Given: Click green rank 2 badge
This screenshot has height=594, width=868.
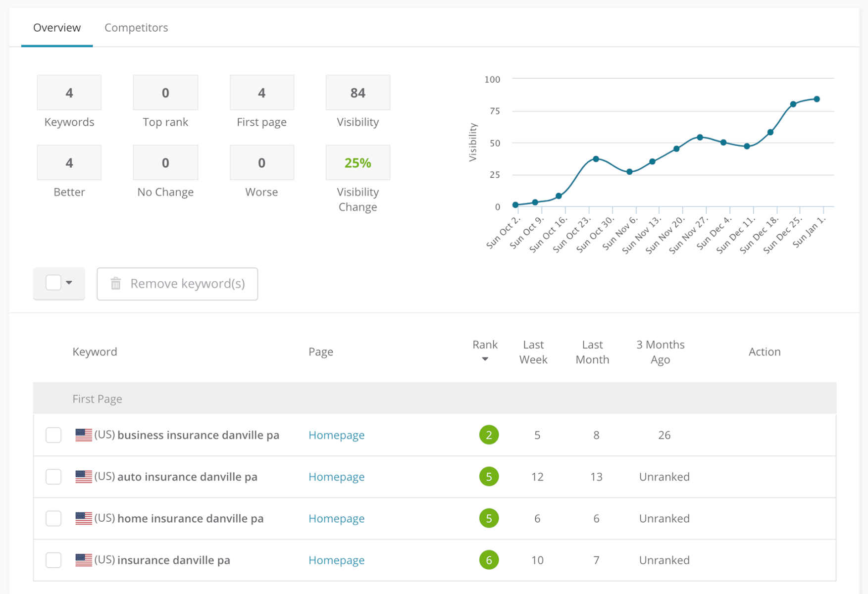Looking at the screenshot, I should [489, 435].
